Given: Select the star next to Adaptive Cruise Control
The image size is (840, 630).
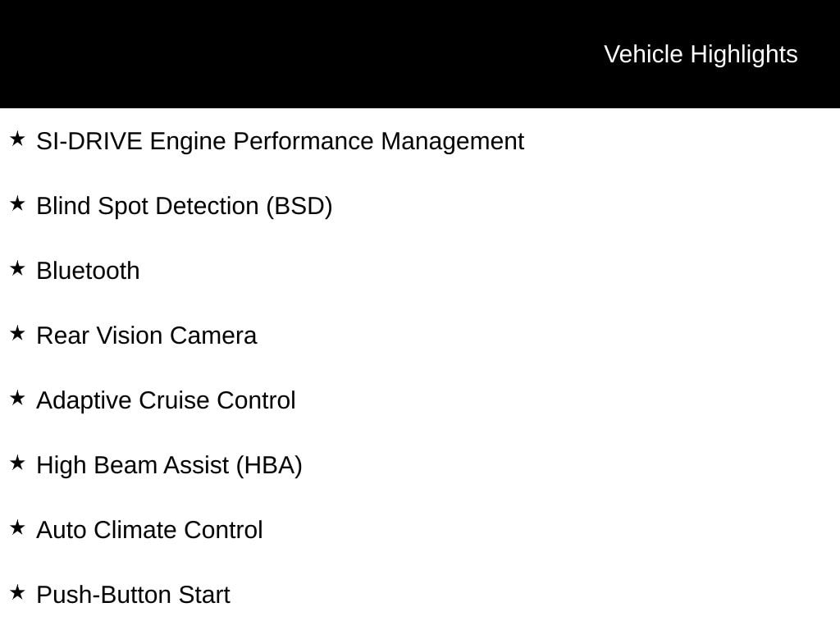Looking at the screenshot, I should (x=17, y=399).
